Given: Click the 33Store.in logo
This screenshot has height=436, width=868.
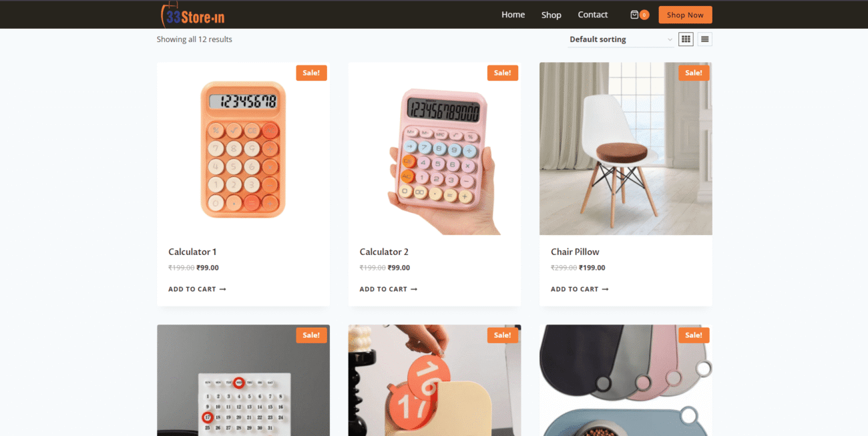Looking at the screenshot, I should [192, 15].
